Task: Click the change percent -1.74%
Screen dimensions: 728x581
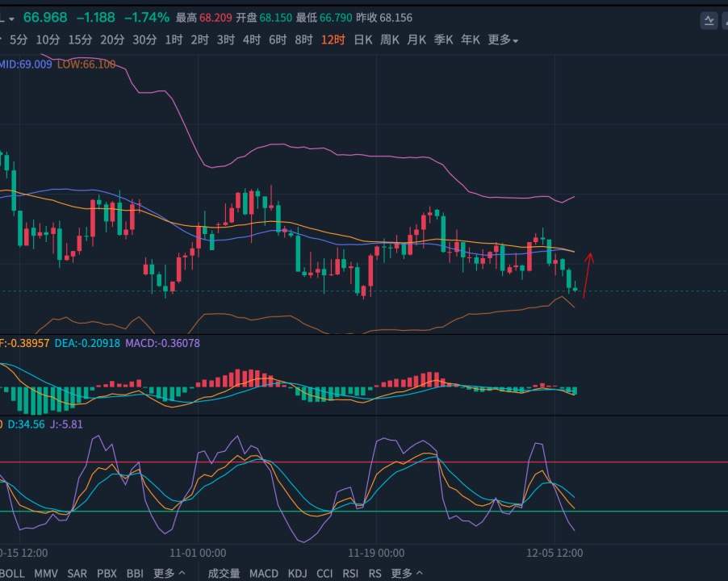Action: (x=147, y=18)
